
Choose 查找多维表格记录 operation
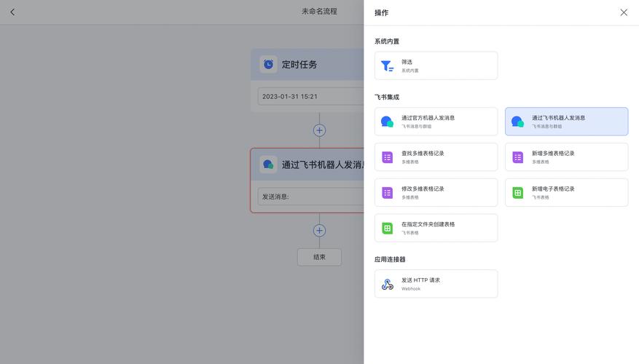[436, 157]
